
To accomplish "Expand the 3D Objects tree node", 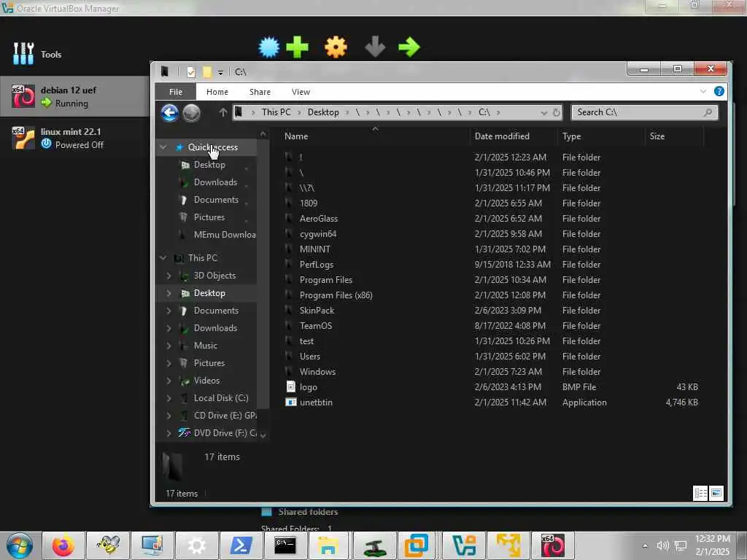I will click(x=169, y=276).
